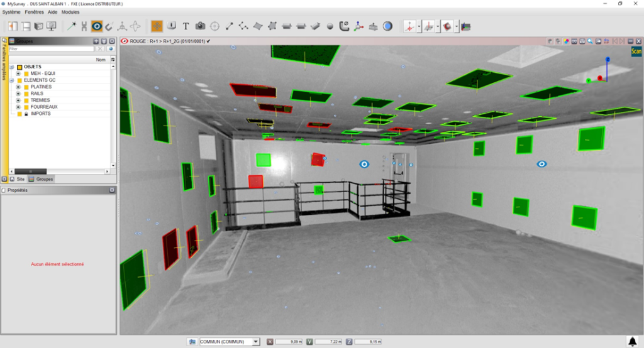Select the target crosshair tool
Viewport: 644px width, 348px height.
214,26
